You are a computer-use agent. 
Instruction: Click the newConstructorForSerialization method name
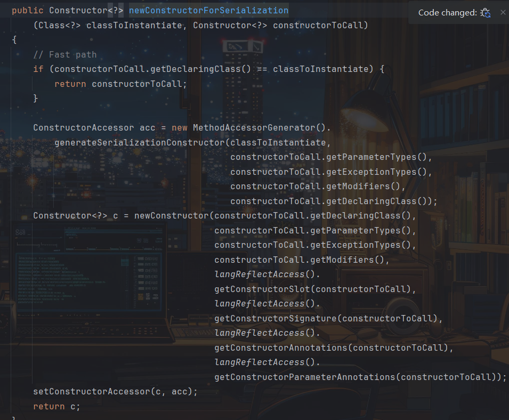click(208, 11)
